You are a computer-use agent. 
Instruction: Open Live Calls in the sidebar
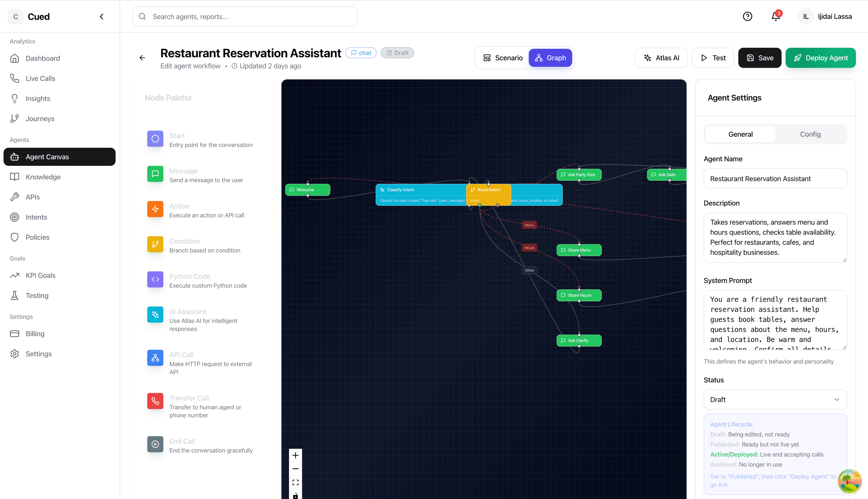[40, 78]
